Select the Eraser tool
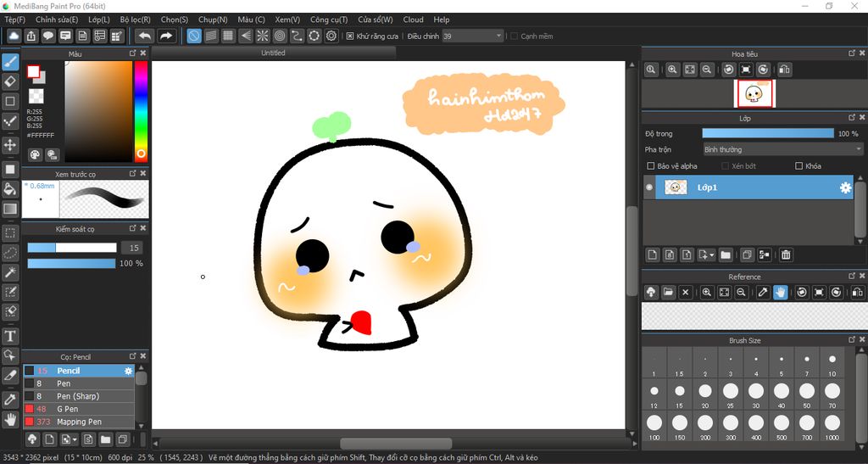868x464 pixels. point(10,81)
